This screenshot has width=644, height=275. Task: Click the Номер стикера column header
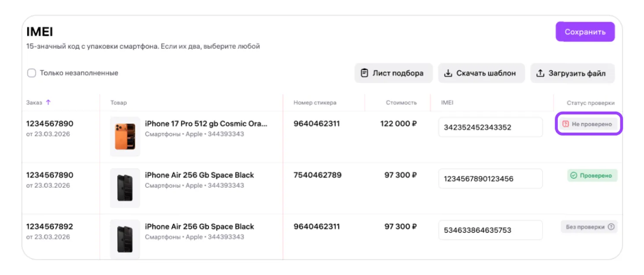tap(315, 103)
